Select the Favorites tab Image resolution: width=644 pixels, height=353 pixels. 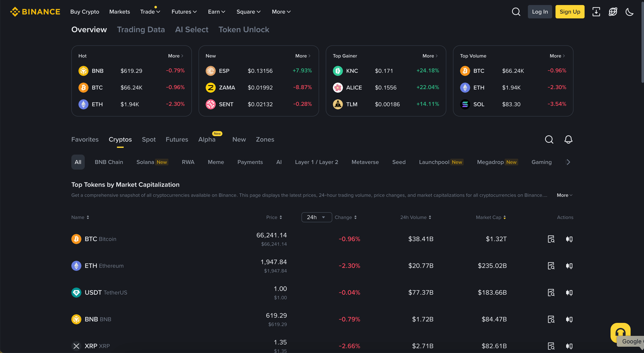point(85,139)
